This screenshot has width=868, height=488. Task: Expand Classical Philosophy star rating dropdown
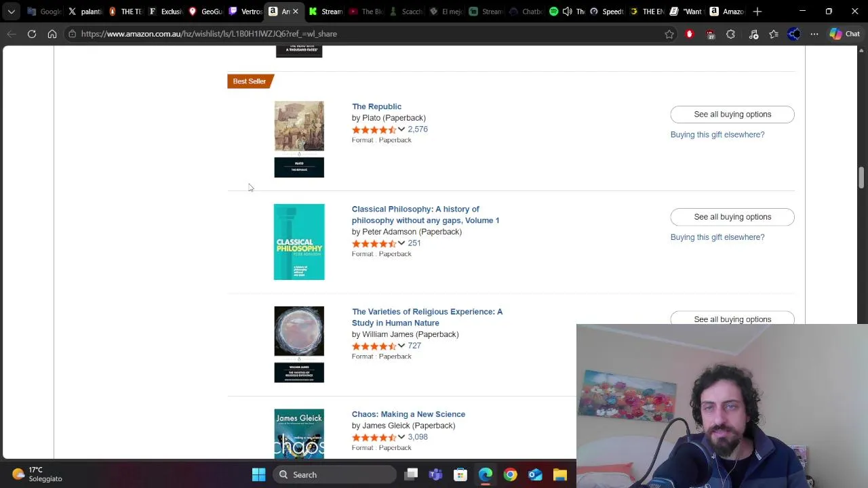(x=401, y=243)
